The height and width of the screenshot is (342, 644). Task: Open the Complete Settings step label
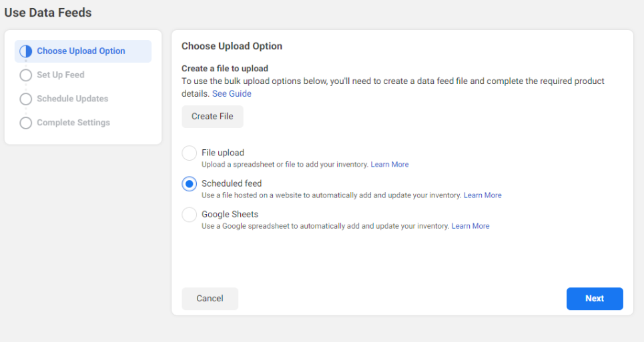point(73,123)
